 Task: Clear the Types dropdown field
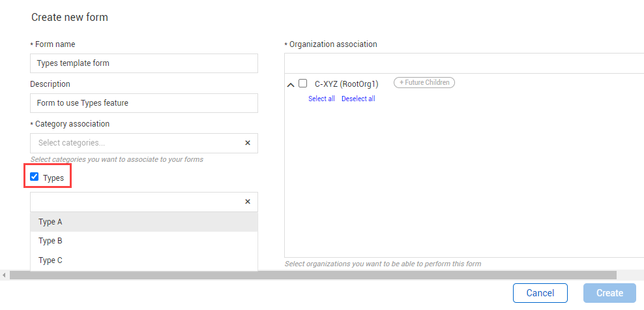pos(248,202)
